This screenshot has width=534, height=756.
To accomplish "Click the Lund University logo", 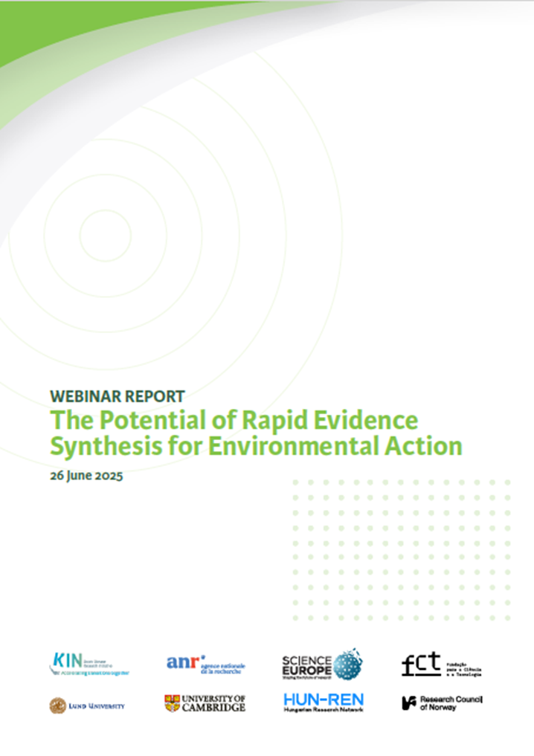I will click(x=87, y=705).
